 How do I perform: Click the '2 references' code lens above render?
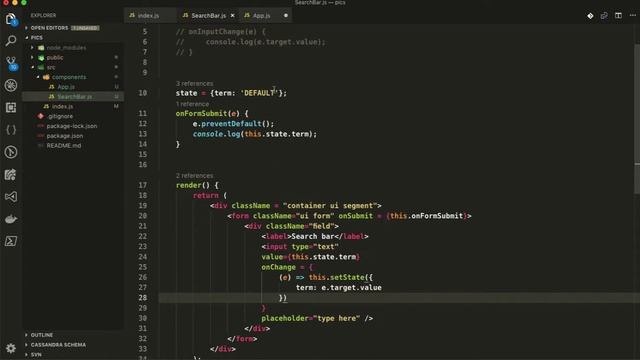194,176
